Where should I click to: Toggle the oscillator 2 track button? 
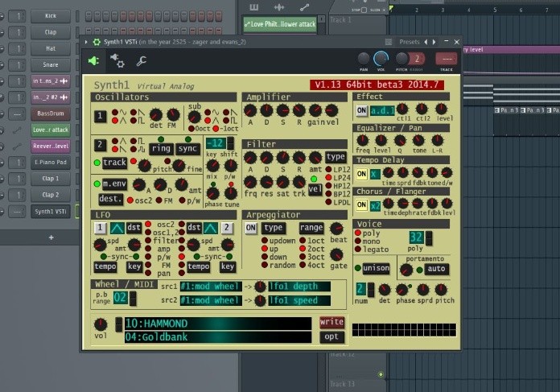pos(114,163)
